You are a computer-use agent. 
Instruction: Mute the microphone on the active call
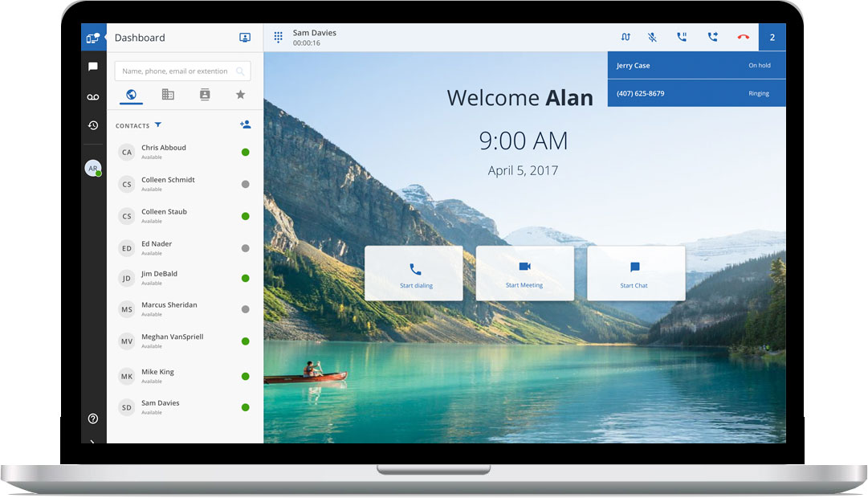pos(653,37)
